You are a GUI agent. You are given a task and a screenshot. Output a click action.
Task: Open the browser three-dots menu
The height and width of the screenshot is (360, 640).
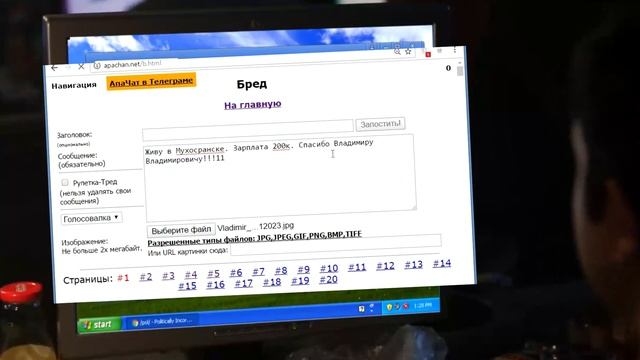(455, 50)
